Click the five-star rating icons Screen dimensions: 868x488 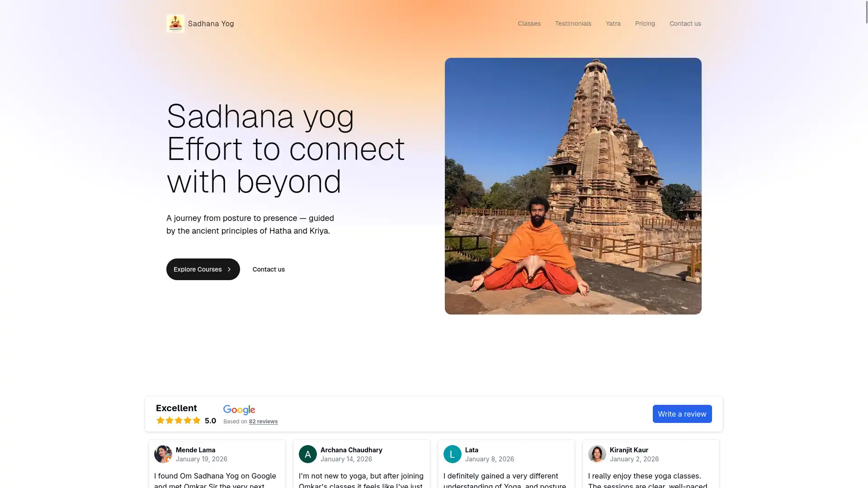(x=179, y=421)
